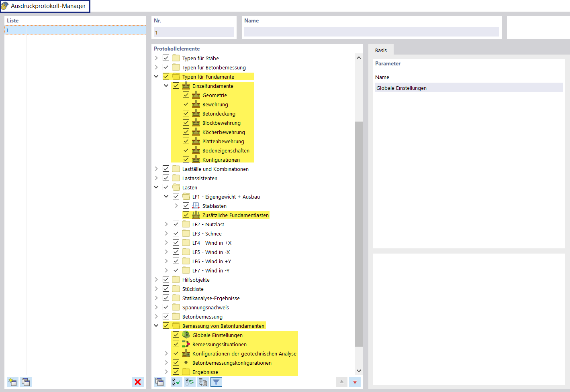This screenshot has height=392, width=570.
Task: Click the copy icon below Protokollelemente tree
Action: [159, 382]
